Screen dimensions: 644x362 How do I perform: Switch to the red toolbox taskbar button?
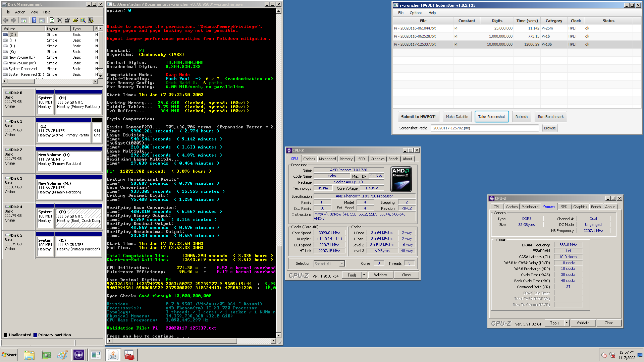(129, 355)
